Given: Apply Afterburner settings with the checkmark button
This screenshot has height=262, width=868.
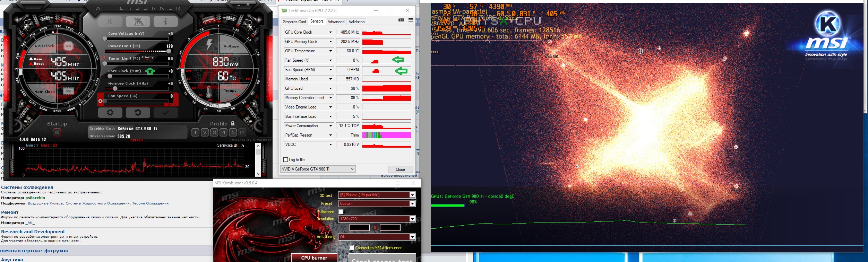Looking at the screenshot, I should pyautogui.click(x=165, y=113).
